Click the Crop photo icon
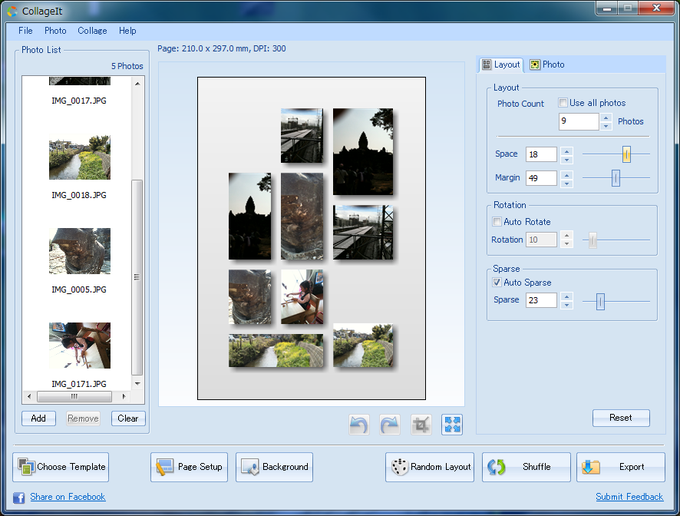 pyautogui.click(x=421, y=425)
